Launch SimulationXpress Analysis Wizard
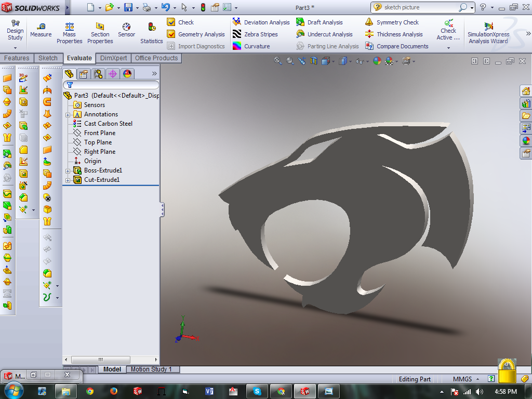This screenshot has width=532, height=399. coord(488,33)
